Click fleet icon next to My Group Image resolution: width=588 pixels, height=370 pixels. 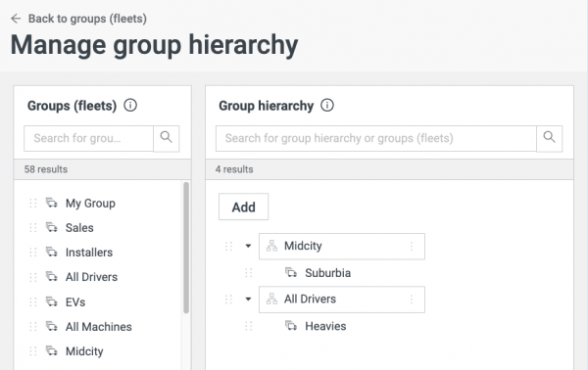pyautogui.click(x=52, y=203)
